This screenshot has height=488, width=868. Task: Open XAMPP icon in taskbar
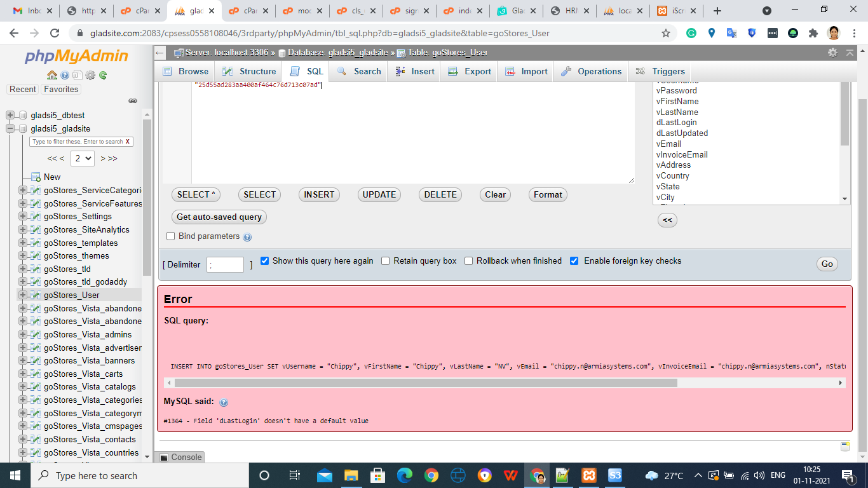pyautogui.click(x=588, y=475)
